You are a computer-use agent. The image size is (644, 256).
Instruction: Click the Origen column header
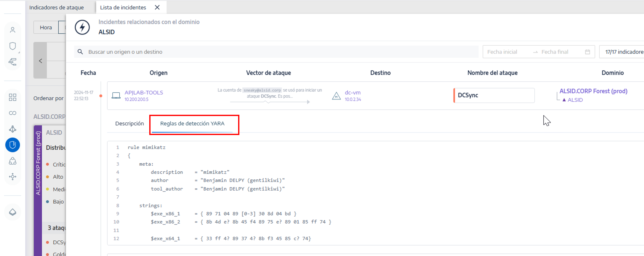159,73
